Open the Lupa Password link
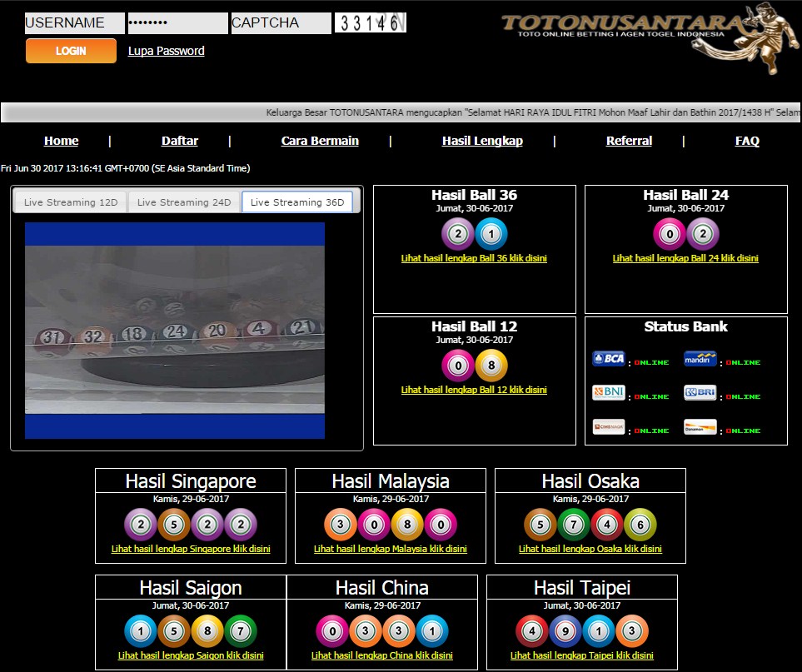Image resolution: width=802 pixels, height=672 pixels. tap(167, 51)
